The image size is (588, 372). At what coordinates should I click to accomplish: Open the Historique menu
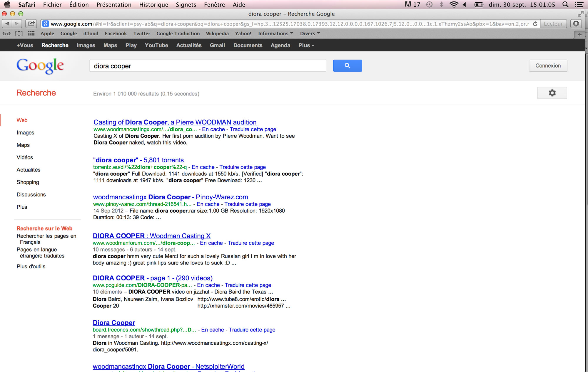(153, 4)
